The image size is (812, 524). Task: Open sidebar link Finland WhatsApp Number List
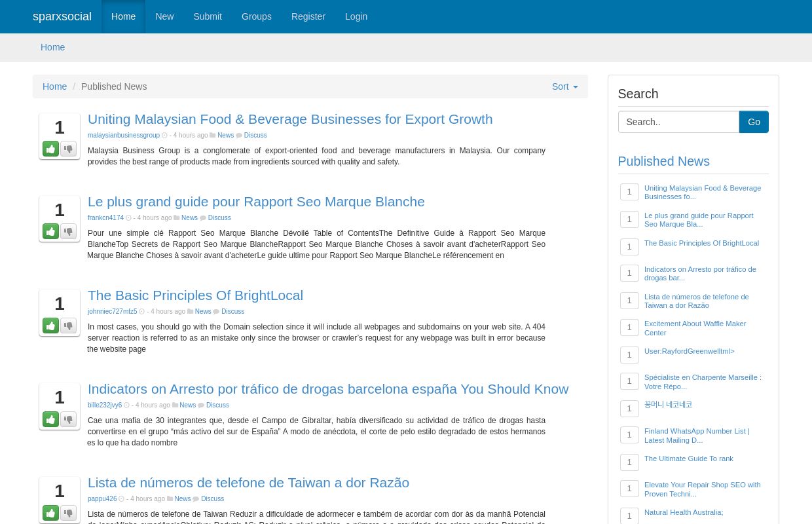tap(697, 436)
